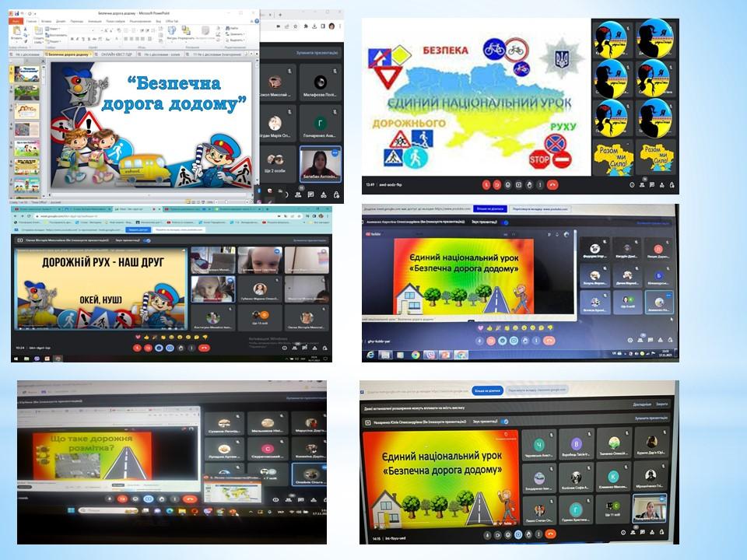This screenshot has height=560, width=747.
Task: Open Shapes gallery icon in PowerPoint ribbon
Action: coord(172,30)
